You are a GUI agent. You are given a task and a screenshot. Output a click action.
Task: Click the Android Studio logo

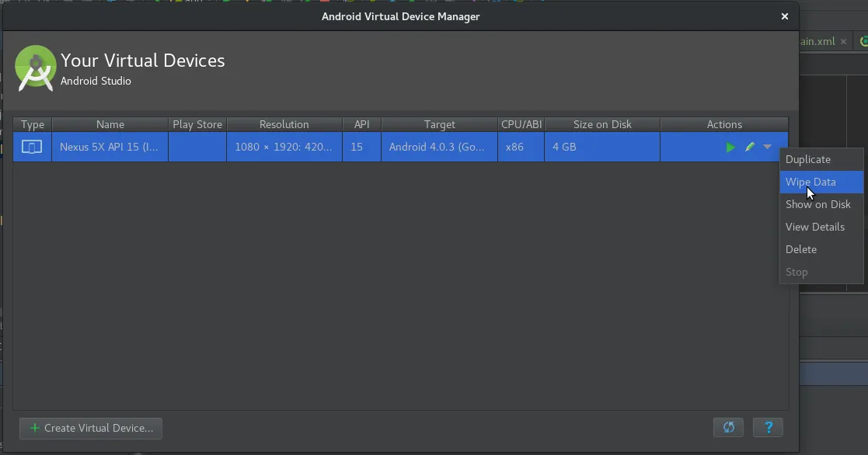click(36, 68)
